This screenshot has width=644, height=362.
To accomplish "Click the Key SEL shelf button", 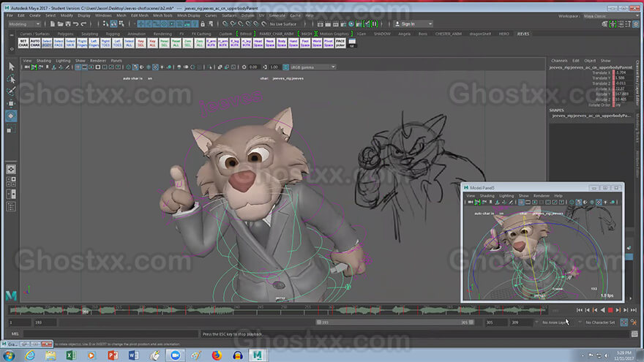I will [x=141, y=42].
